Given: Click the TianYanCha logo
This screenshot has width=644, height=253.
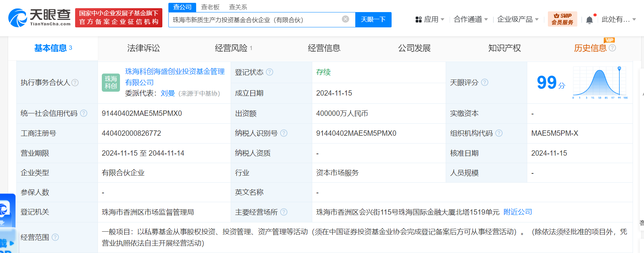Looking at the screenshot, I should click(39, 18).
